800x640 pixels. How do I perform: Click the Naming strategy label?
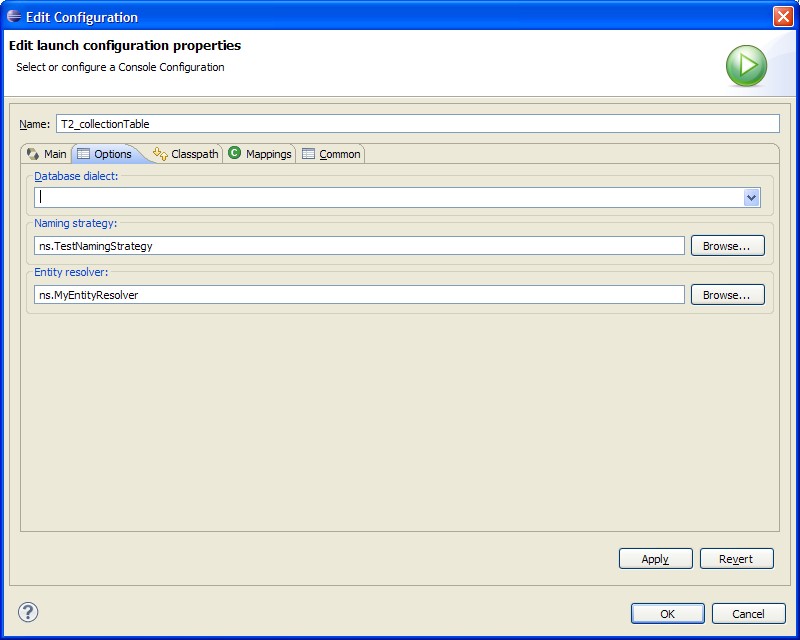pyautogui.click(x=76, y=223)
